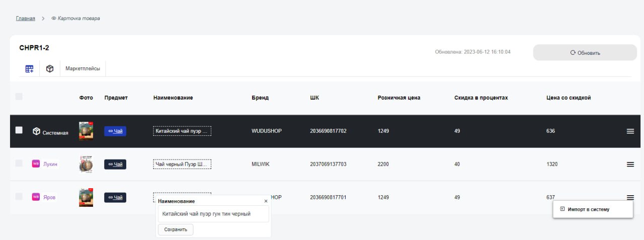Screen dimensions: 644x240
Task: Click the WB badge next to Лукин
Action: (36, 164)
